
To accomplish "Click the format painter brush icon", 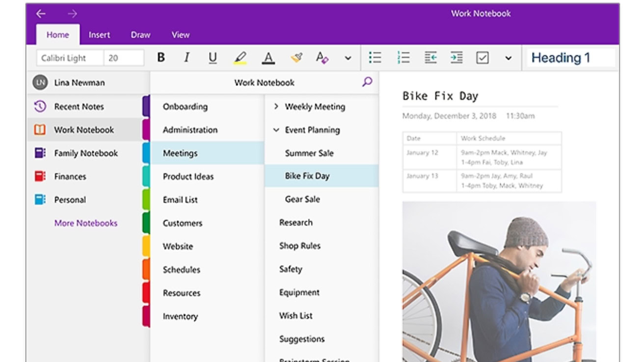I will (296, 58).
